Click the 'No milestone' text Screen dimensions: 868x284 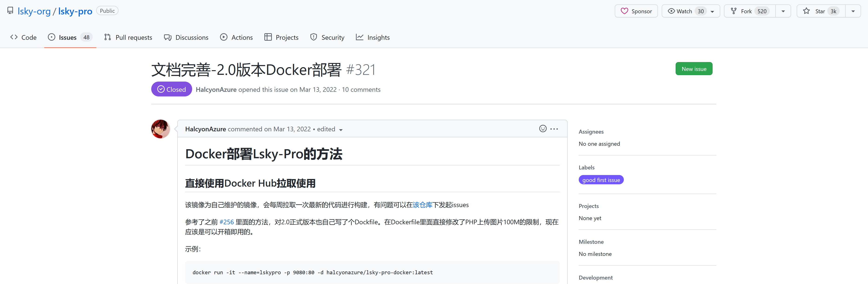pyautogui.click(x=595, y=254)
